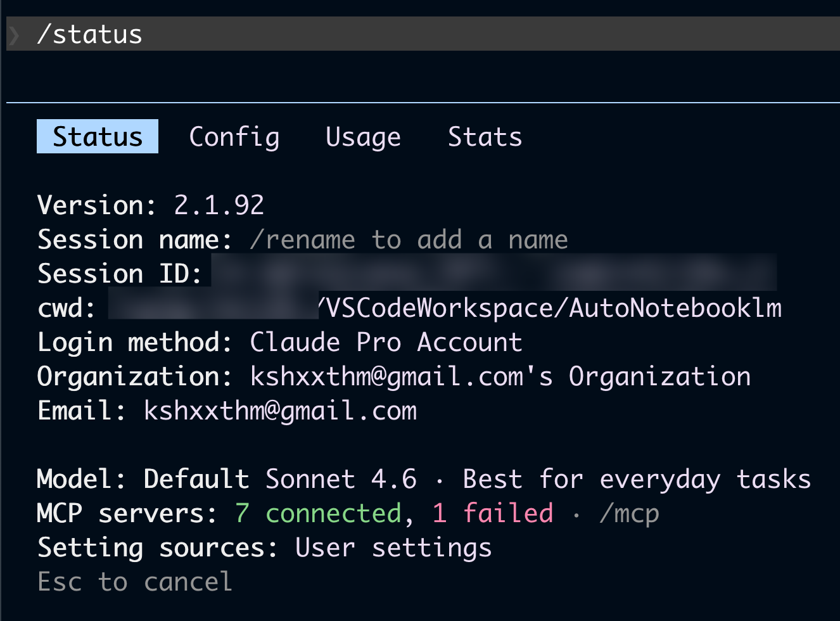Click the prompt chevron before /status
This screenshot has height=621, width=840.
coord(15,34)
